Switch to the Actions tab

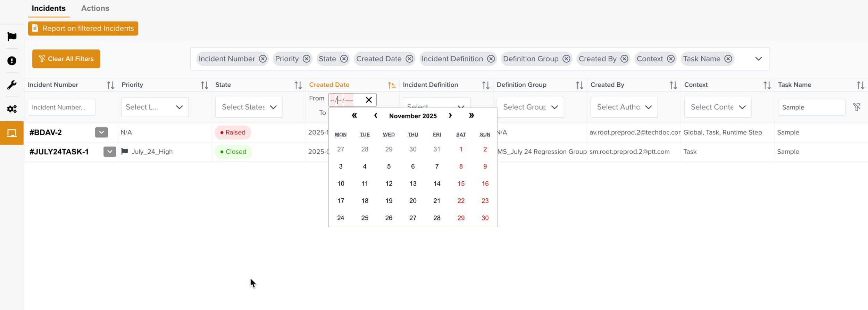[95, 8]
